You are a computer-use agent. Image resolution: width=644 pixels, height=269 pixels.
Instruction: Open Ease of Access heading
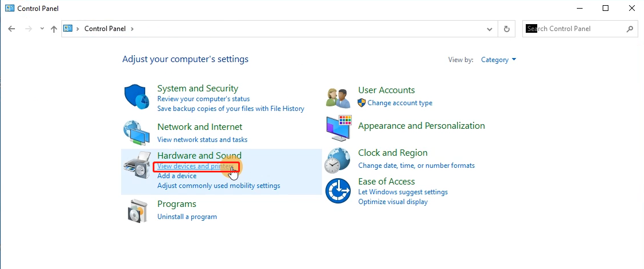coord(386,182)
